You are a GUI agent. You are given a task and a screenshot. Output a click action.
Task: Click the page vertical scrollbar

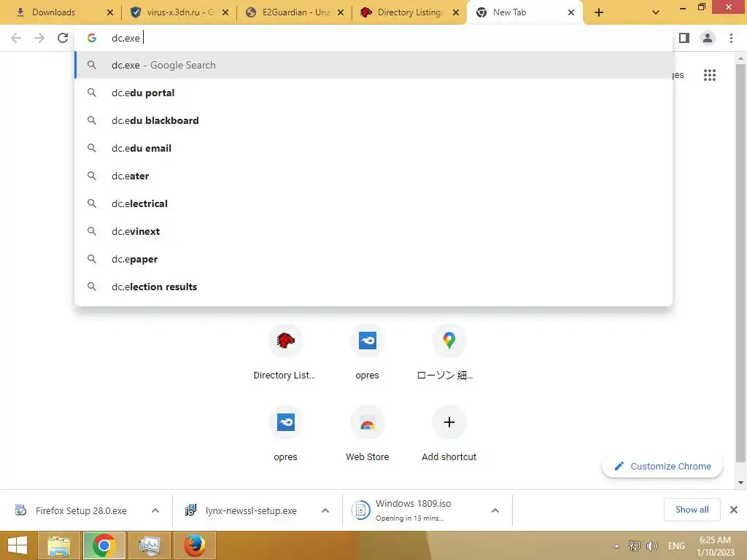[740, 262]
